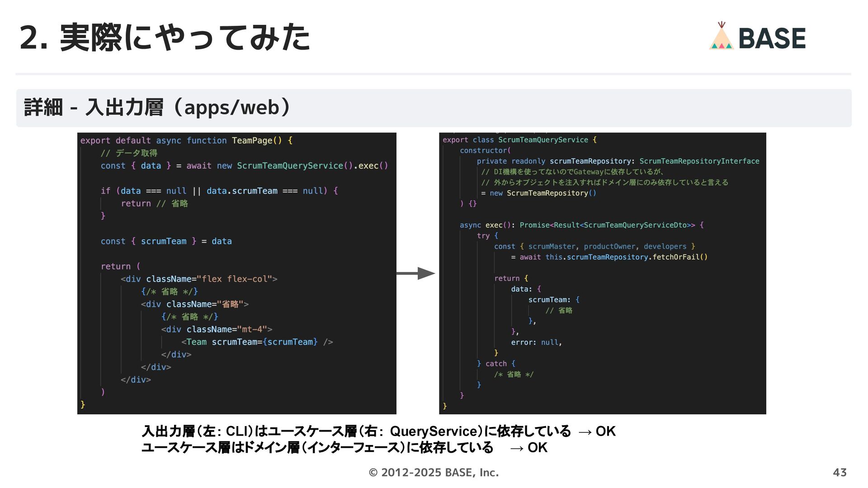Click the '<Team scrumTeam={scrumTeam} />' JSX line
868x488 pixels.
pyautogui.click(x=257, y=342)
